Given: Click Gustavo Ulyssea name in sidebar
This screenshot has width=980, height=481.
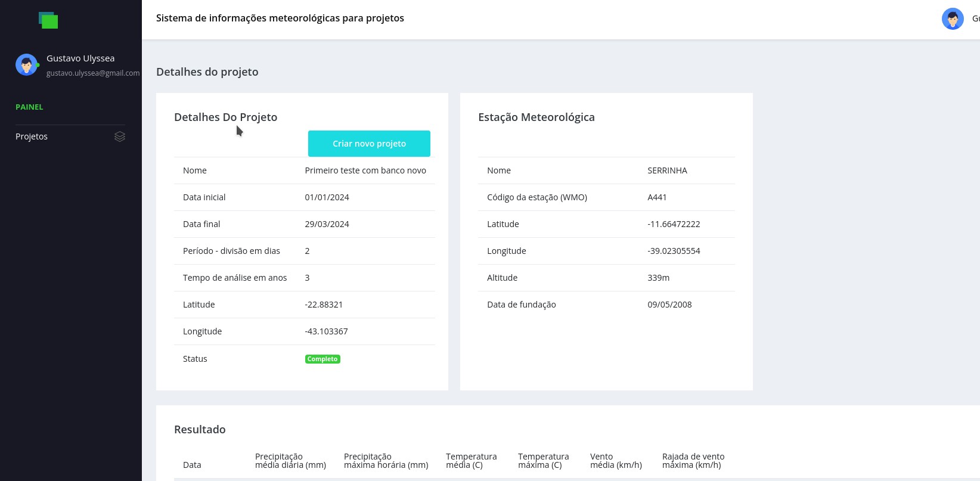Looking at the screenshot, I should tap(80, 58).
